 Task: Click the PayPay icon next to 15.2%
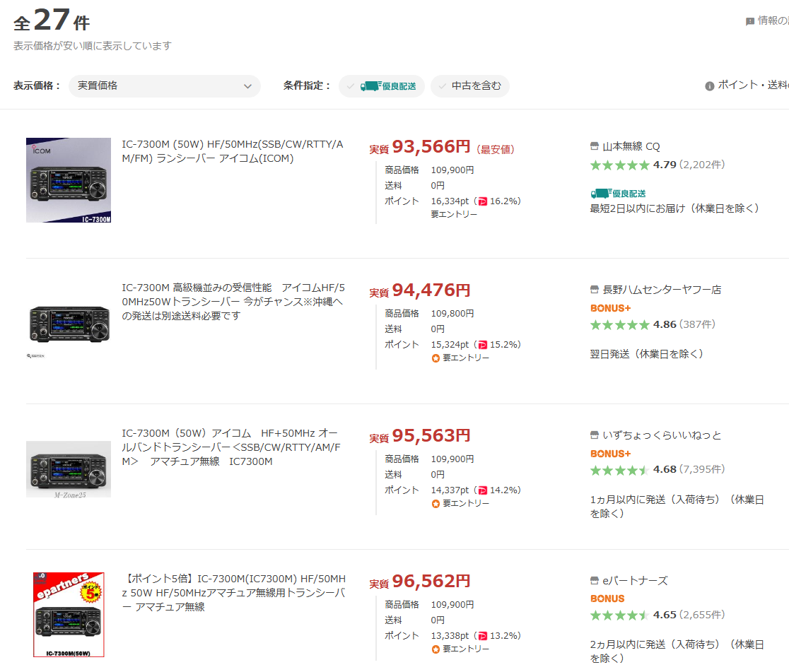[483, 345]
